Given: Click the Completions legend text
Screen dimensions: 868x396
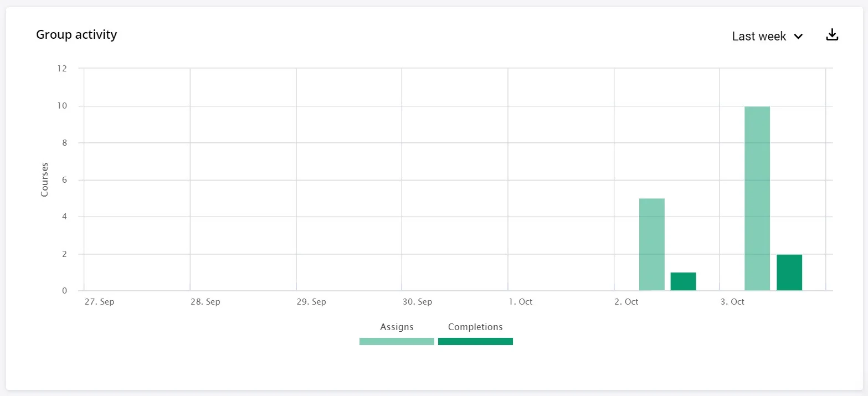Looking at the screenshot, I should (475, 327).
